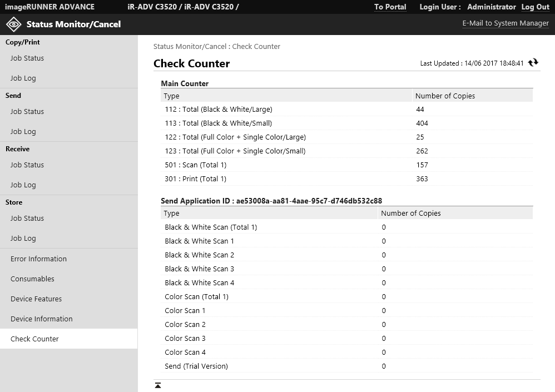This screenshot has height=392, width=555.
Task: Click the value 262 in Main Counter
Action: pyautogui.click(x=422, y=151)
